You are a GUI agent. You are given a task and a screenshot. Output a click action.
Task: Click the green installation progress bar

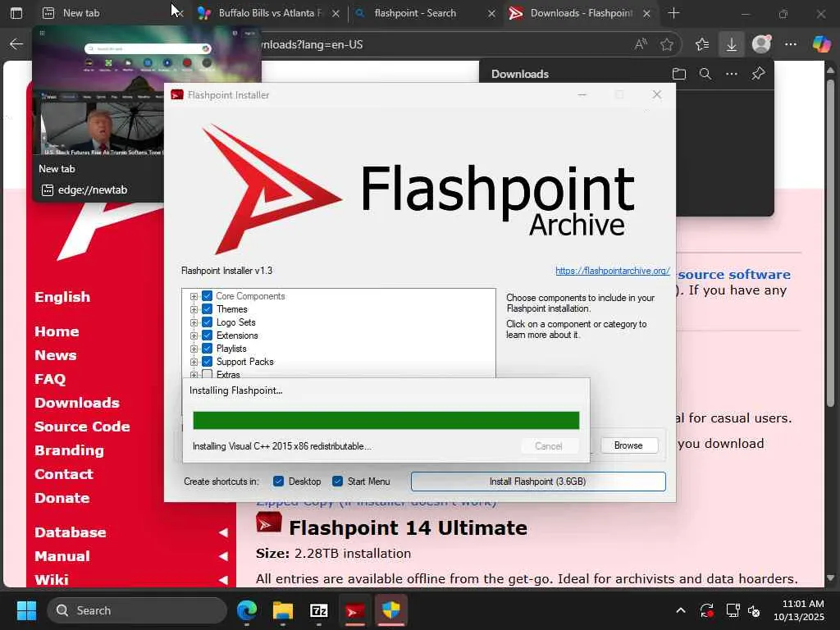(x=386, y=421)
